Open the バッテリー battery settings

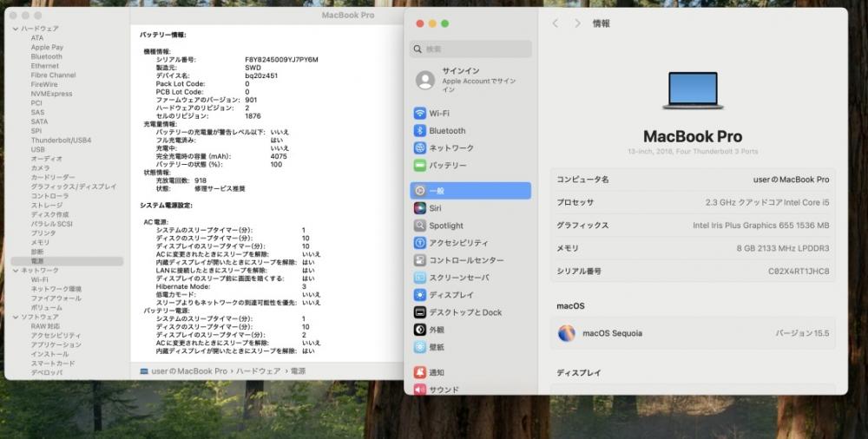[x=440, y=166]
